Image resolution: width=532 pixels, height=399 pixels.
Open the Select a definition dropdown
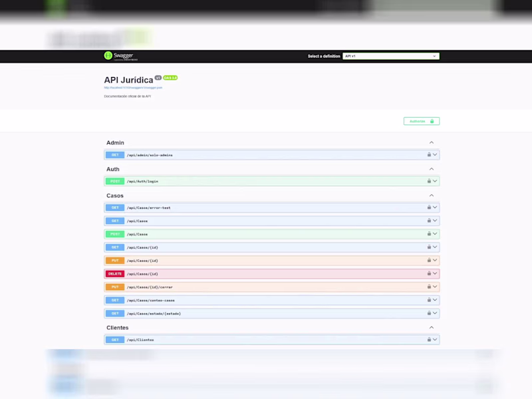[x=391, y=56]
